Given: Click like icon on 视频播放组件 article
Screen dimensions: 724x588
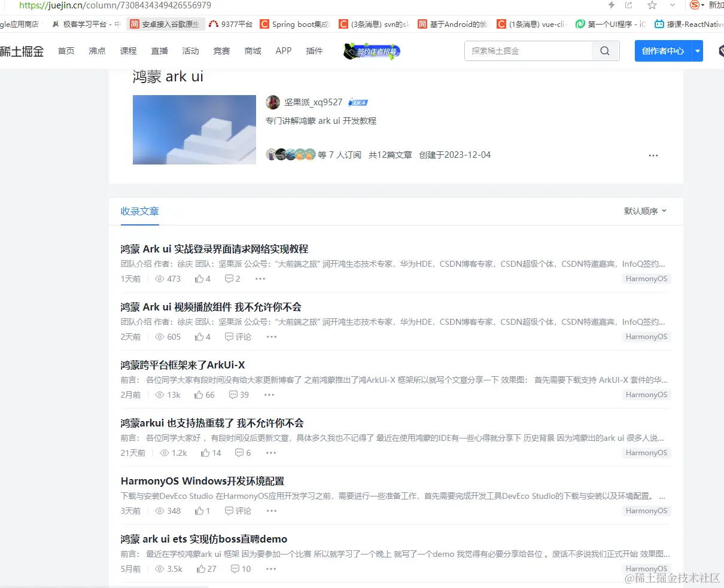Looking at the screenshot, I should [199, 337].
